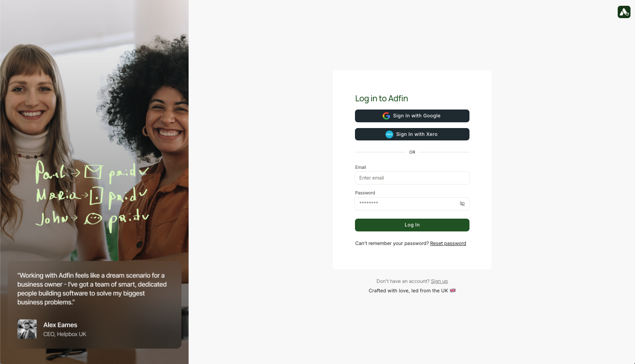Click the testimonial quote text card
This screenshot has width=635, height=364.
[x=94, y=305]
